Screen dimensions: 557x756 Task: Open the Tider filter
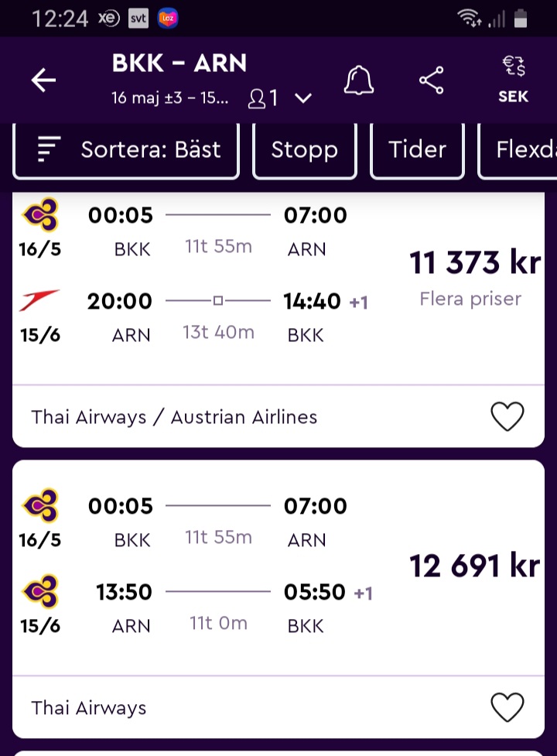[x=417, y=149]
